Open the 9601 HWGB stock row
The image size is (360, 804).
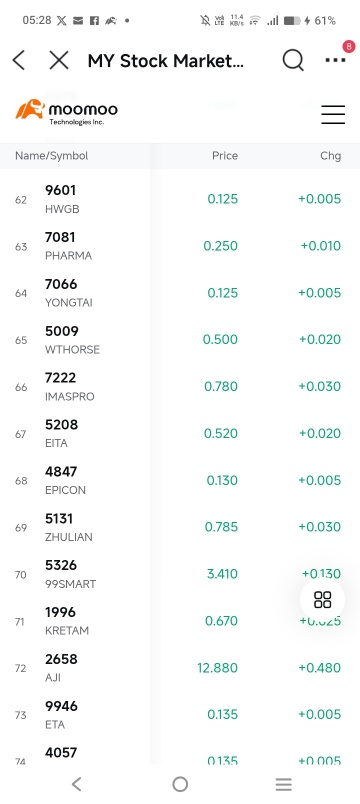click(180, 199)
